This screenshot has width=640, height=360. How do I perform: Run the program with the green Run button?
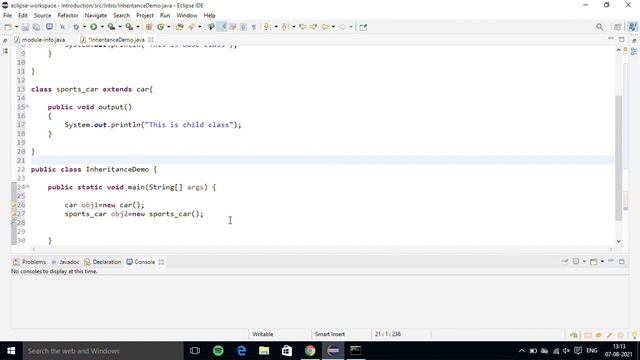(93, 27)
